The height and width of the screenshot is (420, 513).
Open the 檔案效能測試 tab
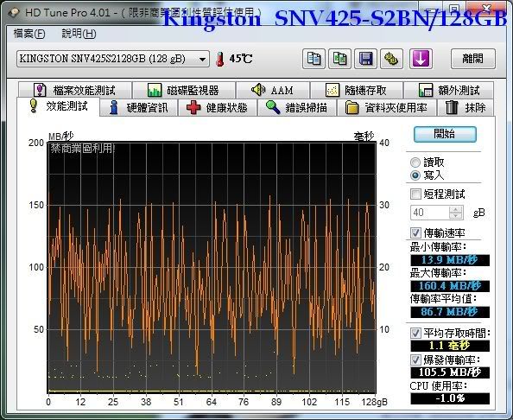pos(75,90)
